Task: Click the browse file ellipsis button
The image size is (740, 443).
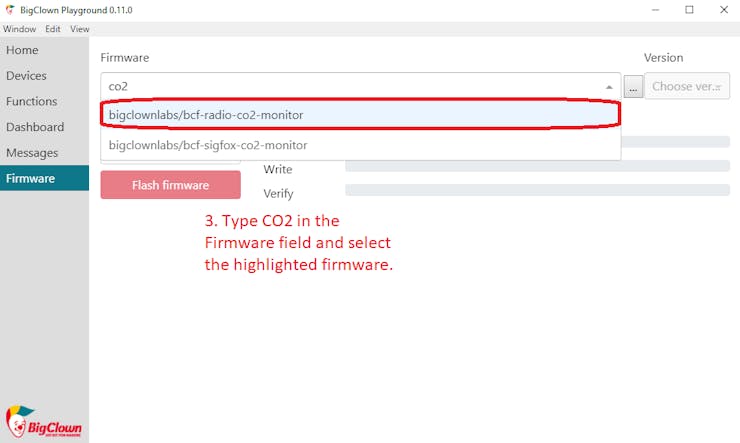Action: pos(633,87)
